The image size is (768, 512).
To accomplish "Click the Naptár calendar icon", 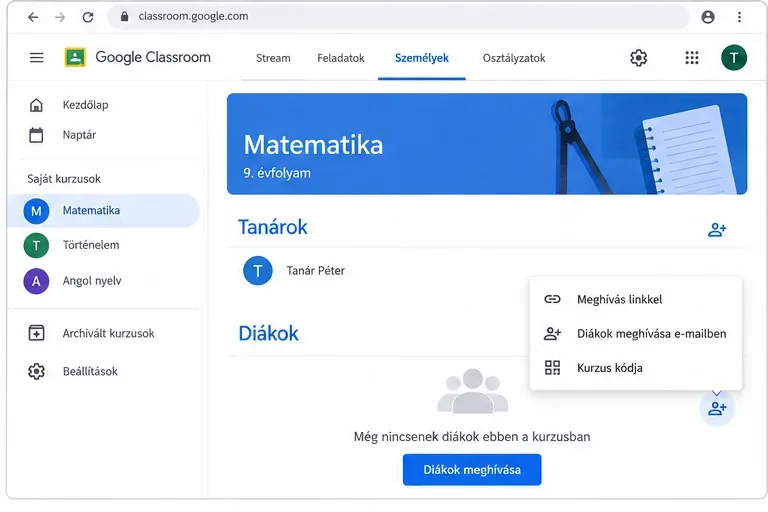I will coord(36,135).
